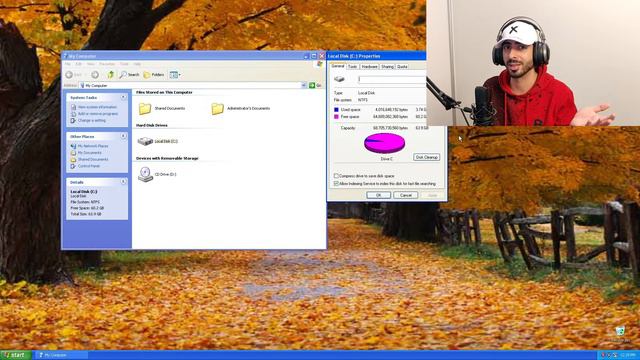The width and height of the screenshot is (640, 360).
Task: Open the Tools menu in My Computer
Action: point(124,64)
